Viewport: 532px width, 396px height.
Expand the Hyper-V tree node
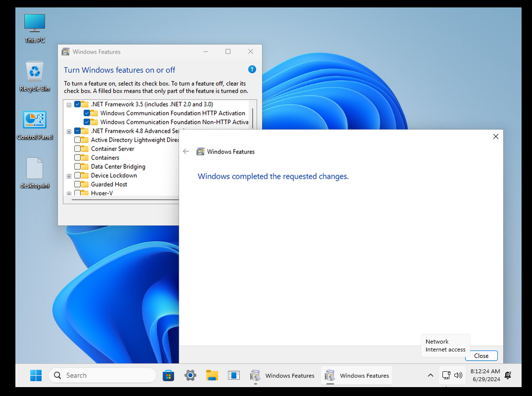(69, 194)
